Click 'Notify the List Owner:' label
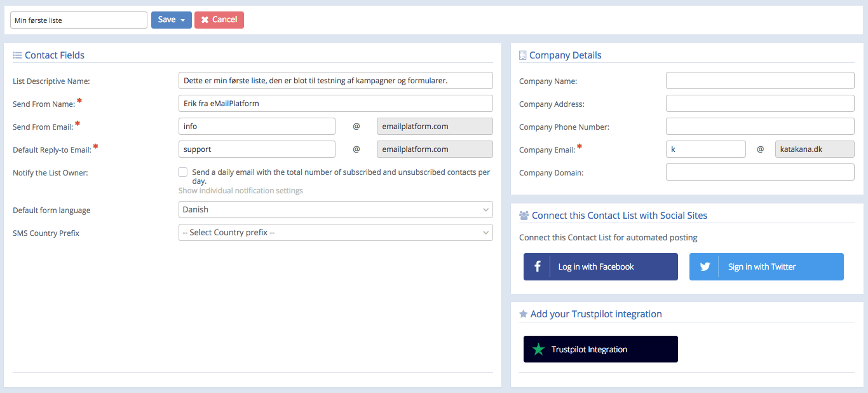Image resolution: width=868 pixels, height=393 pixels. [x=50, y=173]
